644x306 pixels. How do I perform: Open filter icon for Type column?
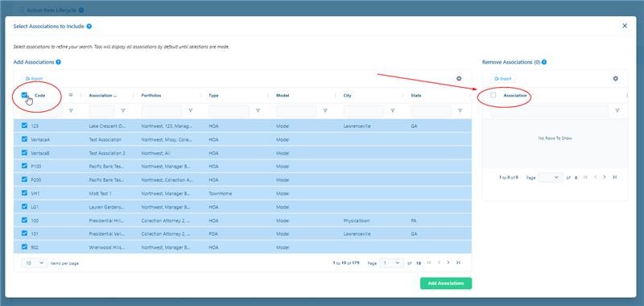tap(258, 110)
